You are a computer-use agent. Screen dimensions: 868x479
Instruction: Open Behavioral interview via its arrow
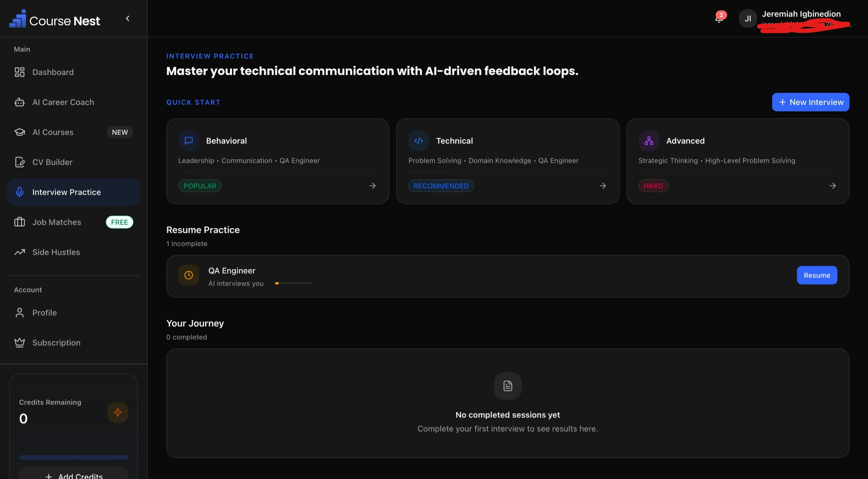pos(372,186)
